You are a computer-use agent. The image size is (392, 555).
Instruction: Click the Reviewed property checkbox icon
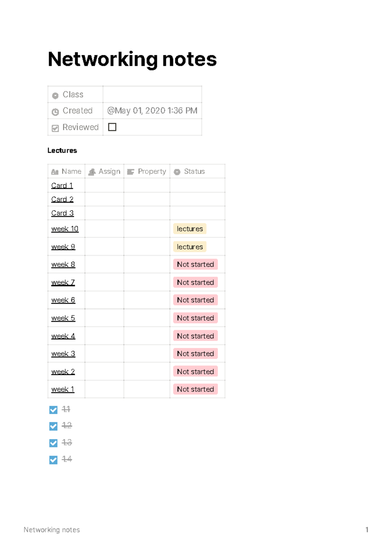coord(55,128)
